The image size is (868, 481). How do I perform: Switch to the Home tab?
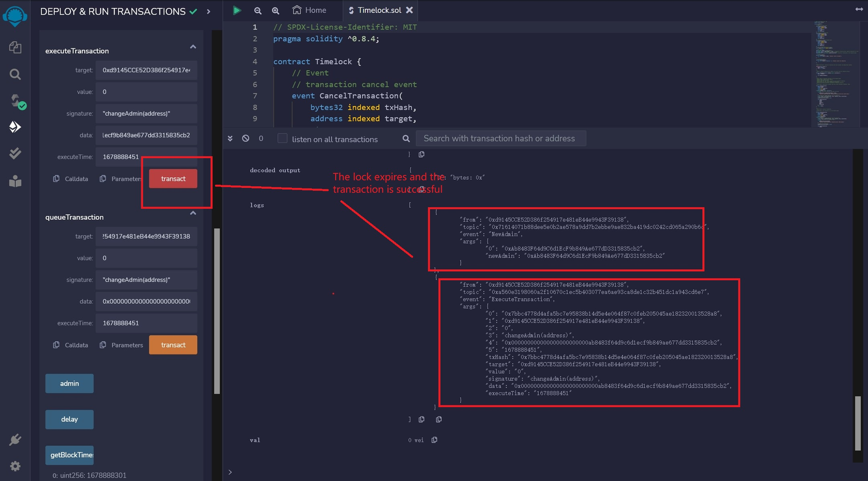click(309, 10)
